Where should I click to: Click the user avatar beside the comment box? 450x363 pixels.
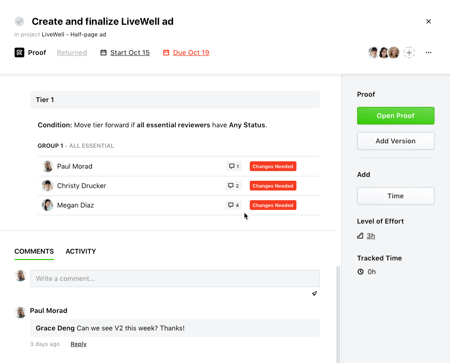point(21,276)
